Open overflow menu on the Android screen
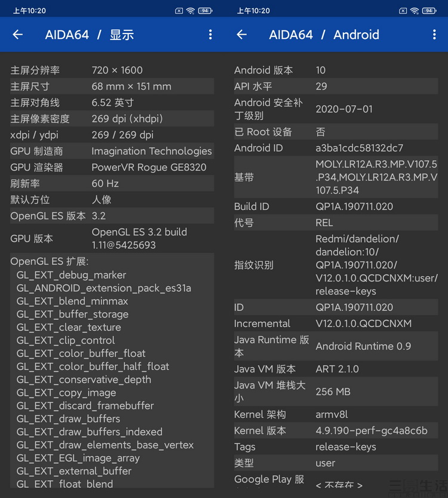Screen dimensions: 448x498 434,34
